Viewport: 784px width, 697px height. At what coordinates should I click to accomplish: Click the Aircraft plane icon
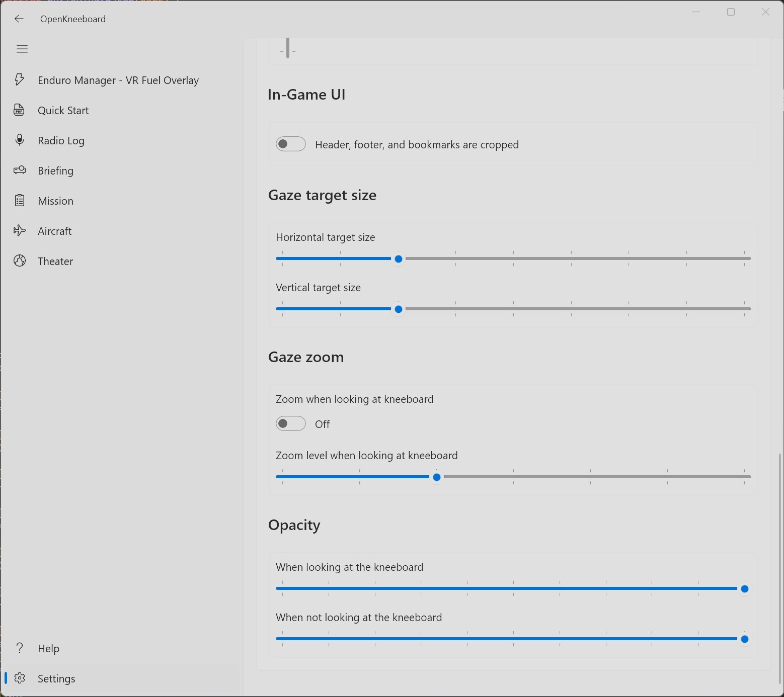(20, 231)
